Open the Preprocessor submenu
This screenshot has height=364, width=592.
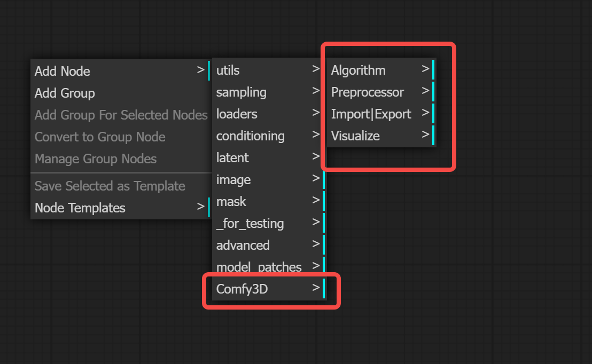[x=381, y=92]
